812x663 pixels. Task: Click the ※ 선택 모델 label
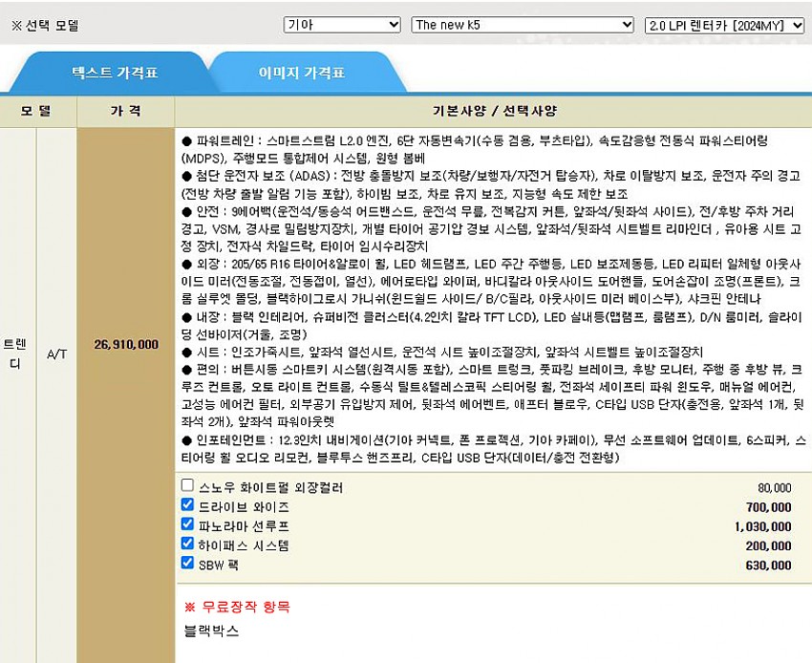tap(45, 26)
